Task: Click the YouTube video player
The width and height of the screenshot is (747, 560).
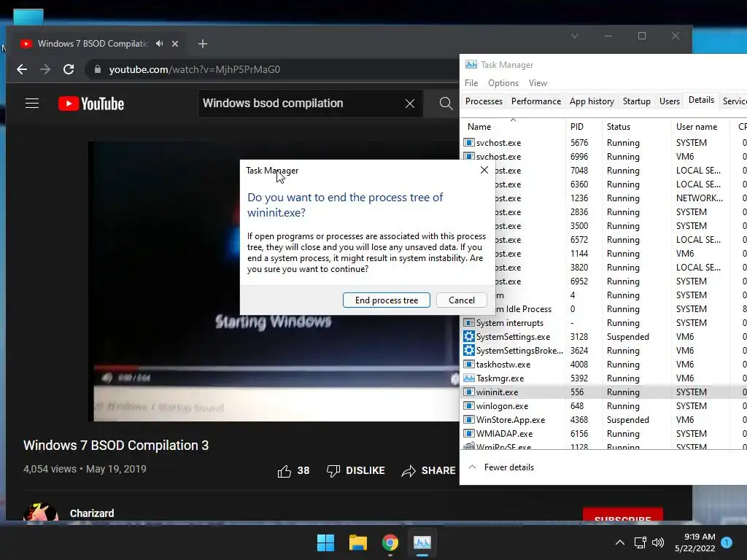Action: point(274,281)
